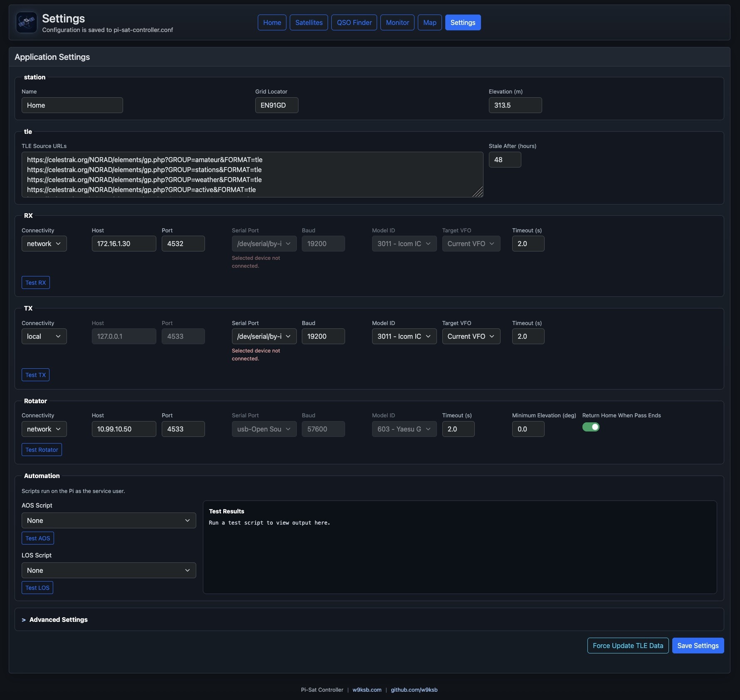Click the 'Application Settings' heading text
Viewport: 740px width, 700px height.
tap(52, 57)
